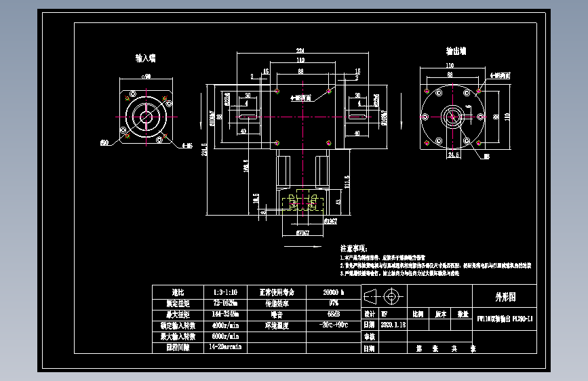Image resolution: width=588 pixels, height=381 pixels.
Task: Select the 传递效率 table cell
Action: (277, 303)
